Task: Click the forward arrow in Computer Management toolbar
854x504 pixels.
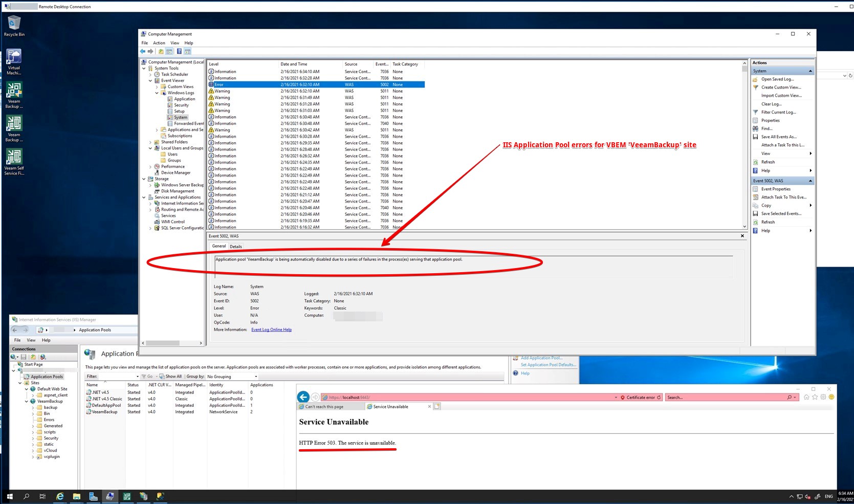Action: tap(150, 51)
